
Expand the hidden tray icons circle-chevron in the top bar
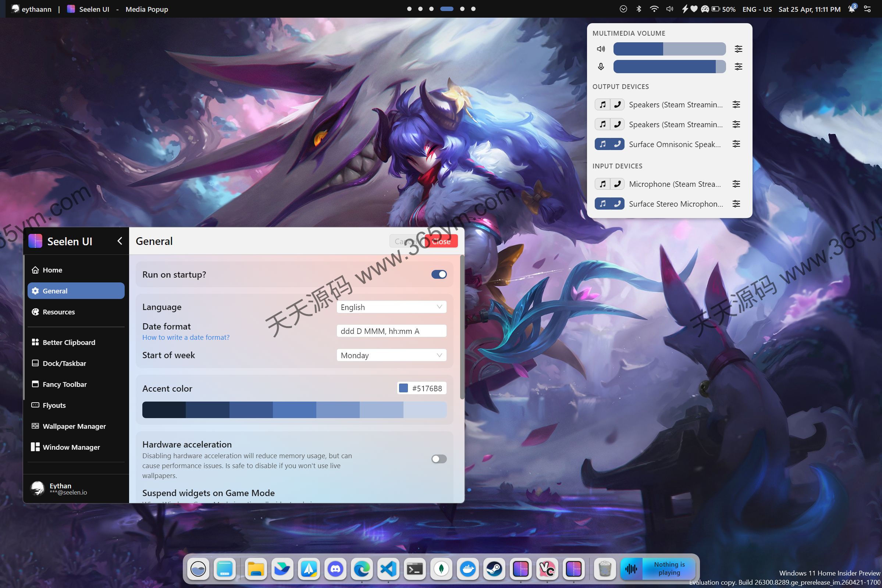click(623, 9)
